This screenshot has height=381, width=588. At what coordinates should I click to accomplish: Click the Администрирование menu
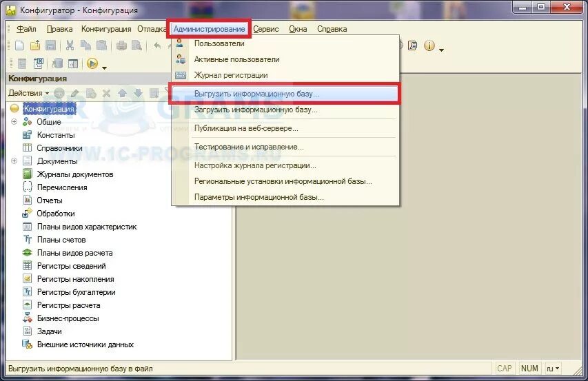click(210, 29)
